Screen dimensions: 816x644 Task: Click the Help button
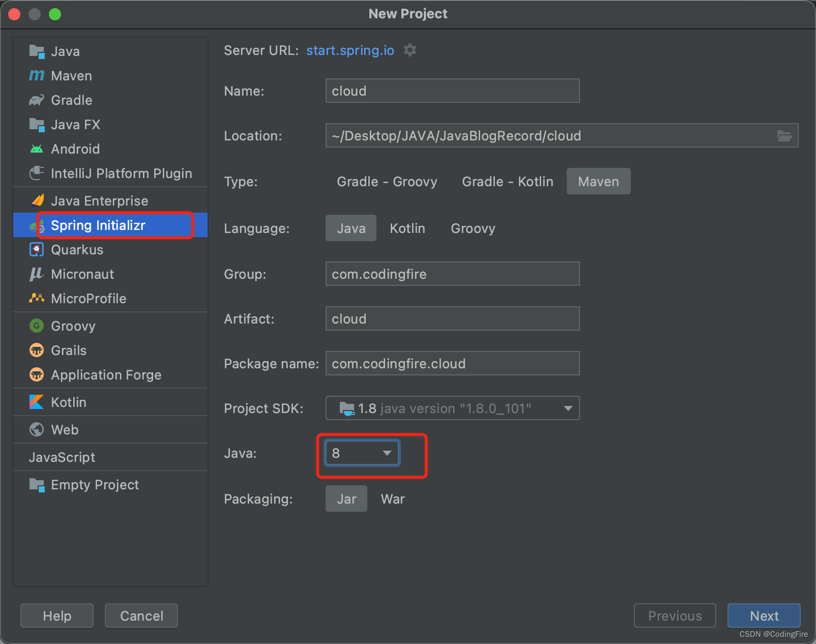point(57,616)
